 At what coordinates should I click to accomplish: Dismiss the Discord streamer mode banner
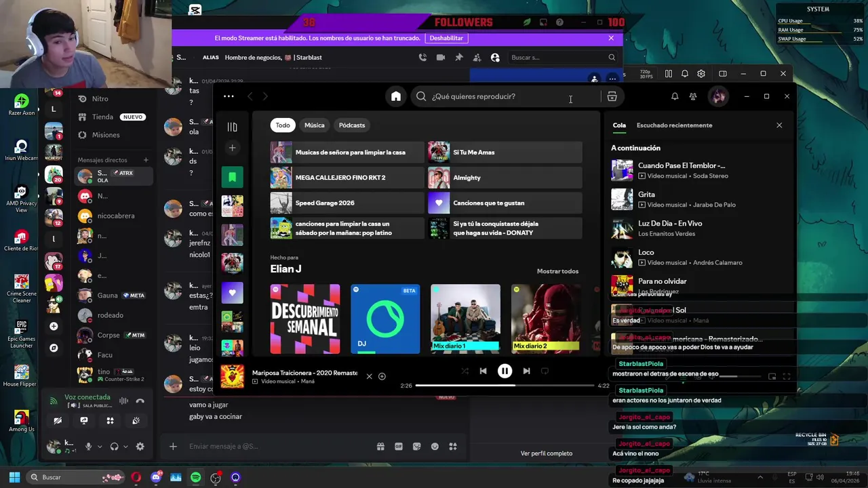[x=611, y=38]
